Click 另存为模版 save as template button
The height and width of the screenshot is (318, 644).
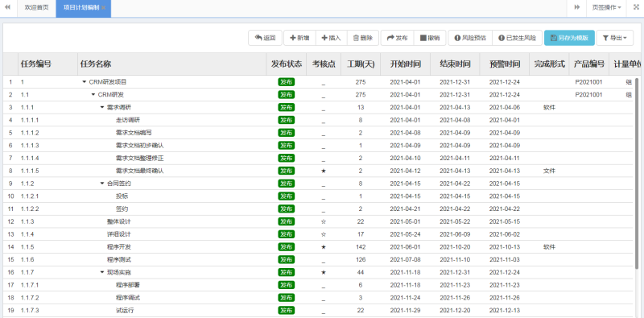coord(569,38)
